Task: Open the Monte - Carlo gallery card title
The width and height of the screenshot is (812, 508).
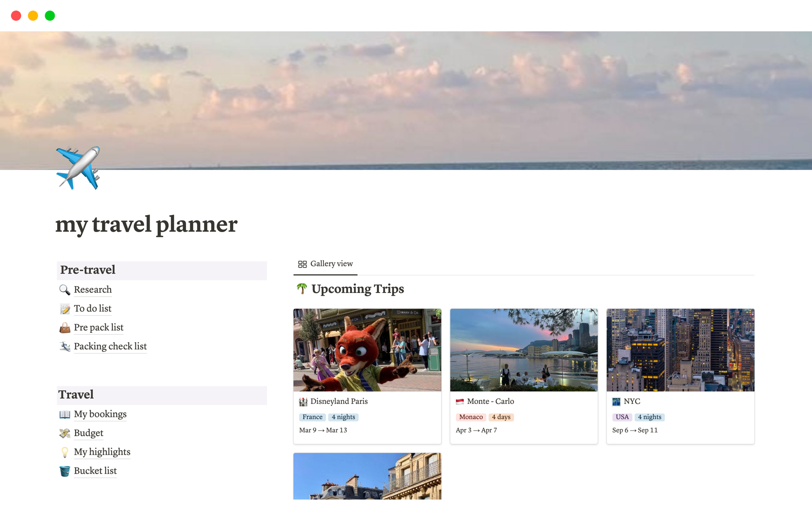Action: pos(490,401)
